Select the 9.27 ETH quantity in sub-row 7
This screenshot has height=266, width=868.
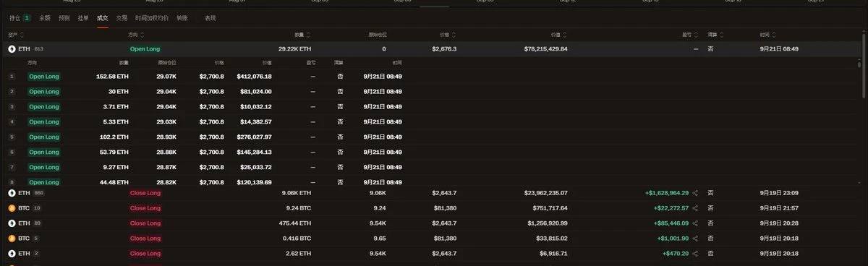click(x=116, y=167)
